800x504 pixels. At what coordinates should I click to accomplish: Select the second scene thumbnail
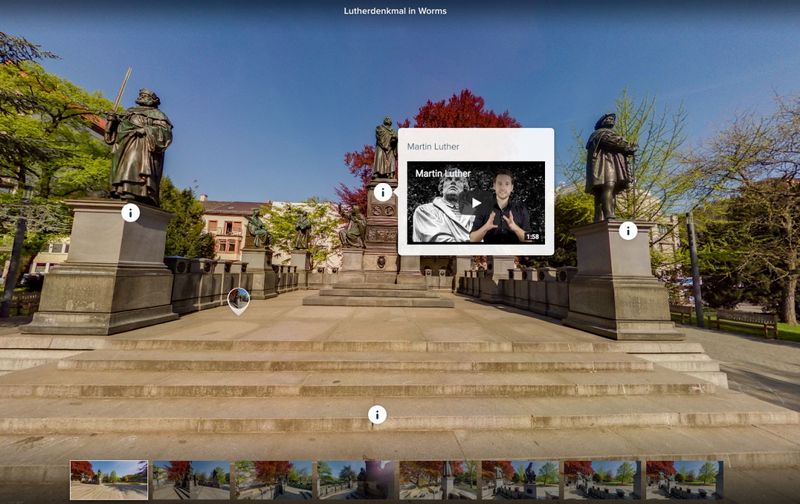point(191,480)
